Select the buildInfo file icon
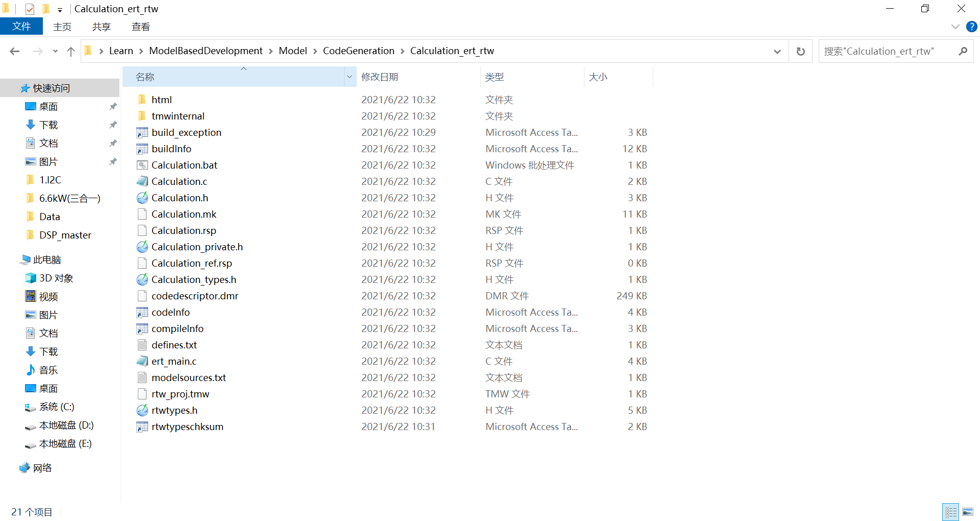 coord(142,149)
